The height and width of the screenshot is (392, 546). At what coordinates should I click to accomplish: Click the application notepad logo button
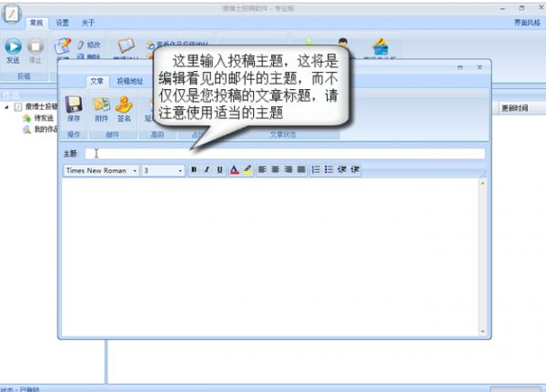[12, 14]
